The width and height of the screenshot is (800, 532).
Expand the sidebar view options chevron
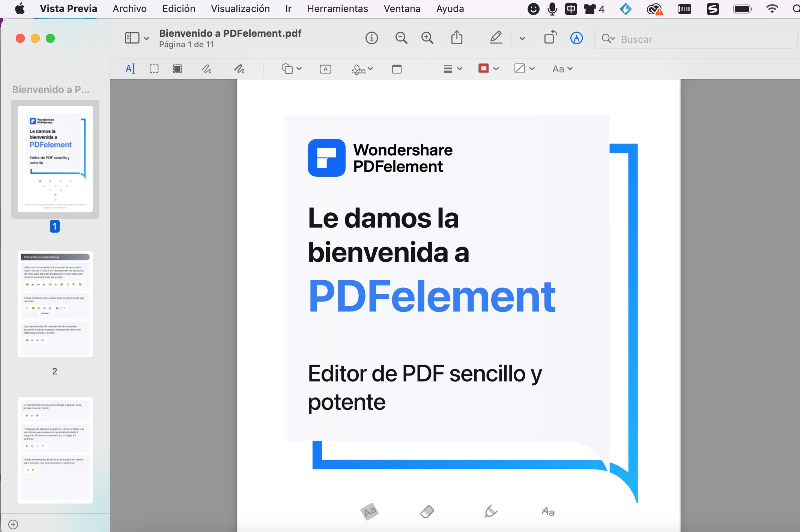click(x=146, y=38)
